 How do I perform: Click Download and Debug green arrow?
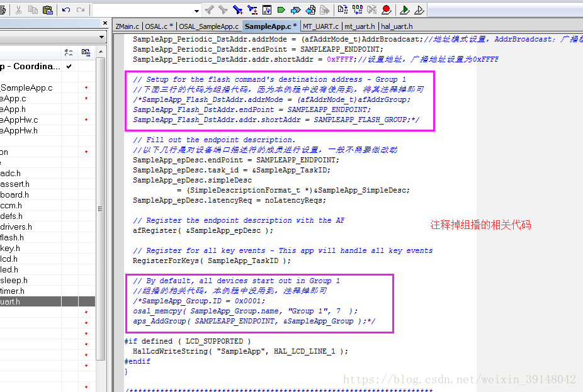405,10
